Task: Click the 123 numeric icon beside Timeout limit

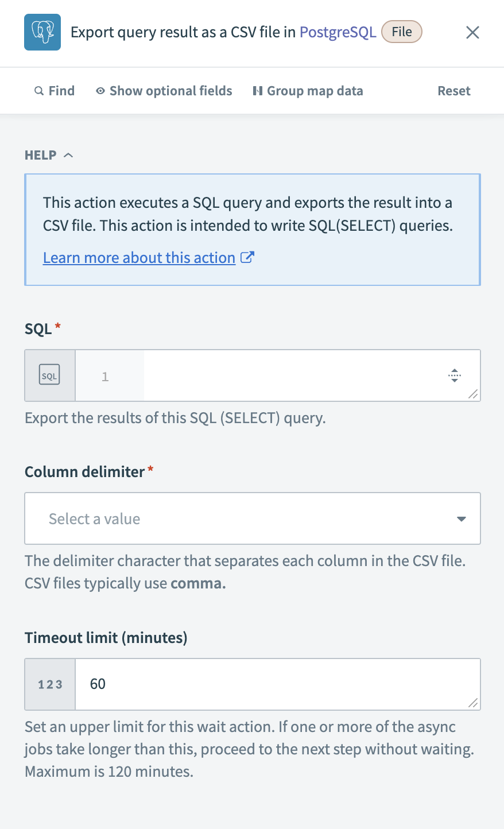Action: tap(49, 684)
